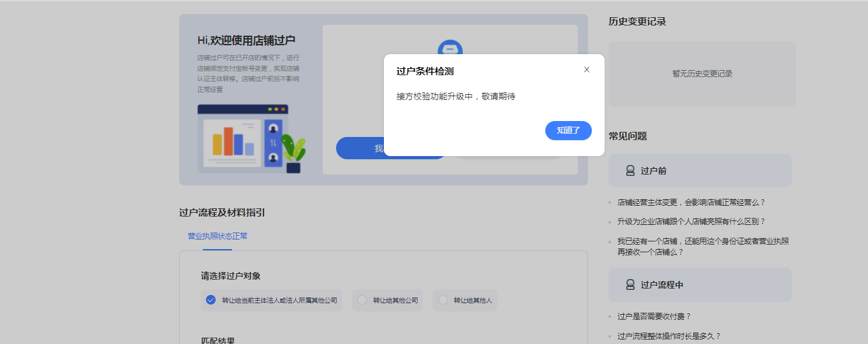
Task: Close the 过户条件检测 dialog with X
Action: click(x=587, y=69)
